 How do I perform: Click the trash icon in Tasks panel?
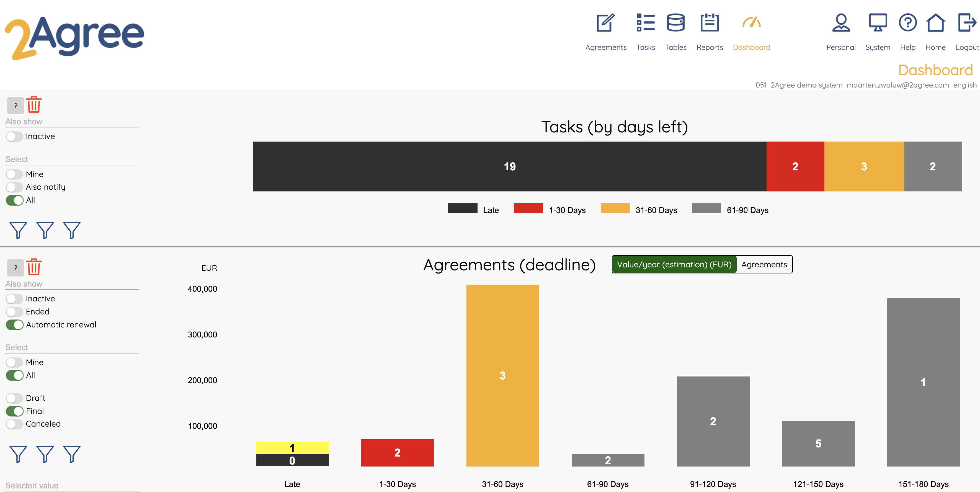(34, 105)
